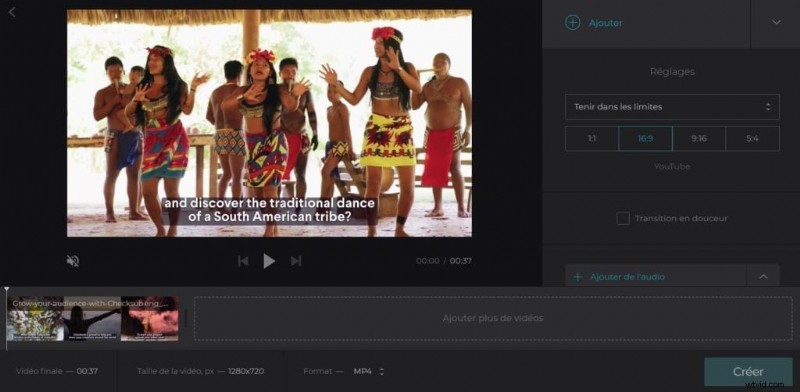Click the video preview area

coord(269,123)
